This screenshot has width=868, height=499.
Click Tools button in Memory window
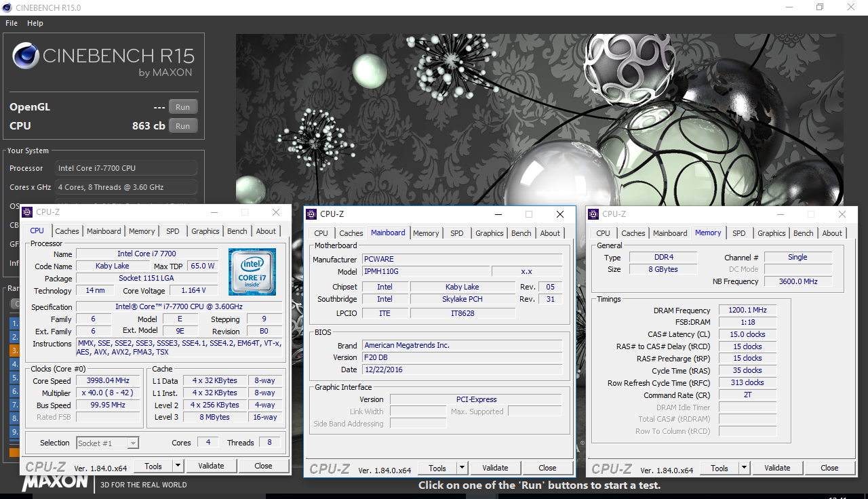coord(719,468)
